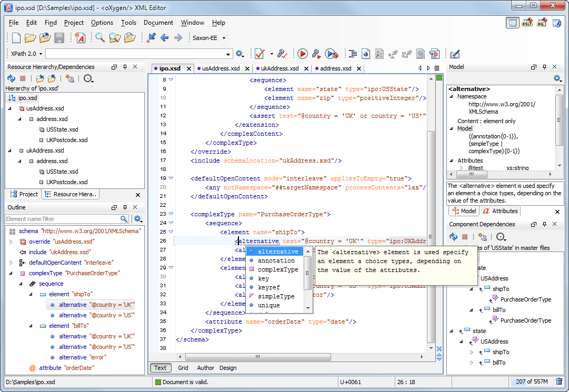569x392 pixels.
Task: Switch to the usAddress.xsd tab
Action: (x=221, y=68)
